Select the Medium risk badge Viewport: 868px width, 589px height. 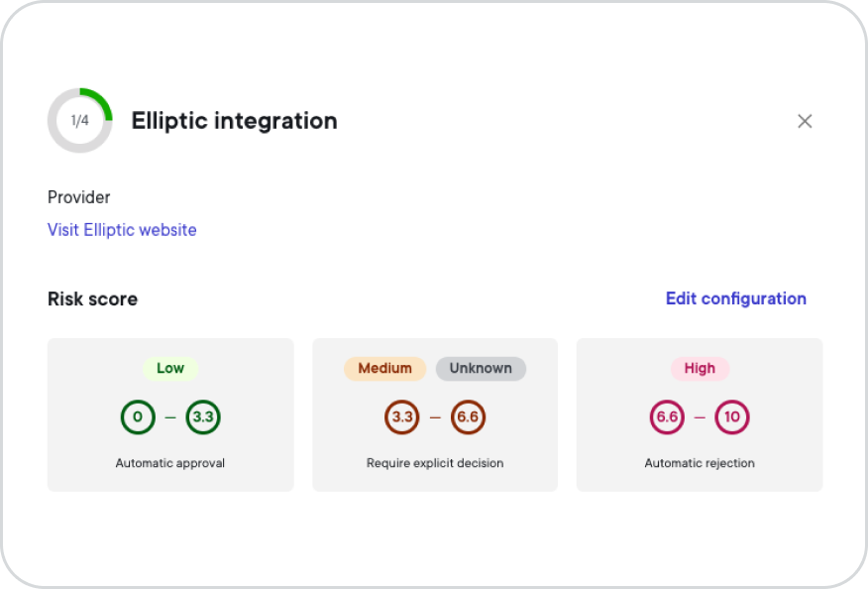pos(384,369)
